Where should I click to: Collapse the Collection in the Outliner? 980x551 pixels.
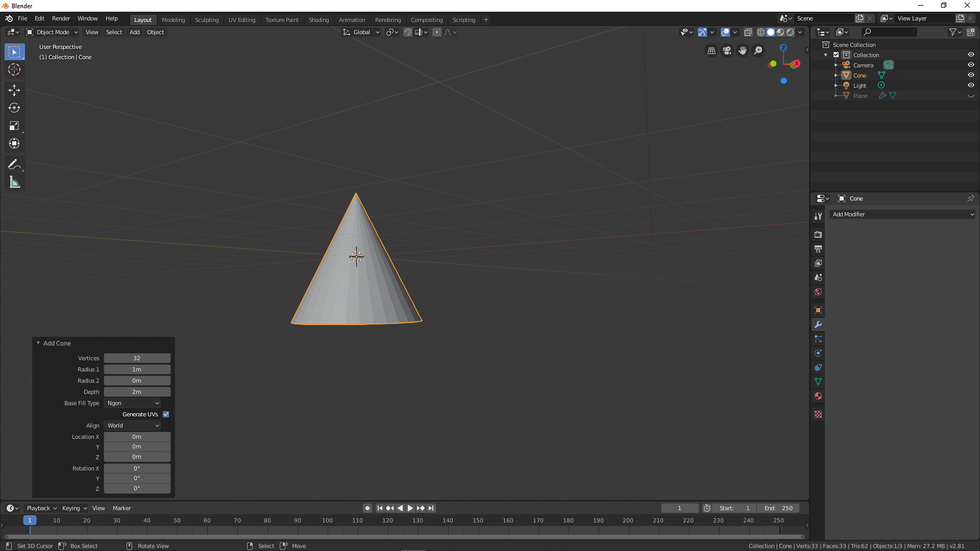coord(826,55)
